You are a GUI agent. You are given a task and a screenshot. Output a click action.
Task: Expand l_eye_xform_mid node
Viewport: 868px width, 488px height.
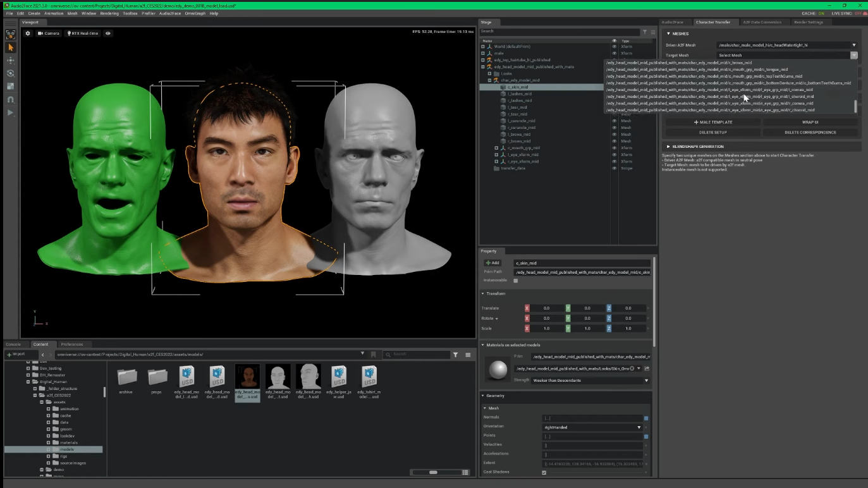click(496, 155)
